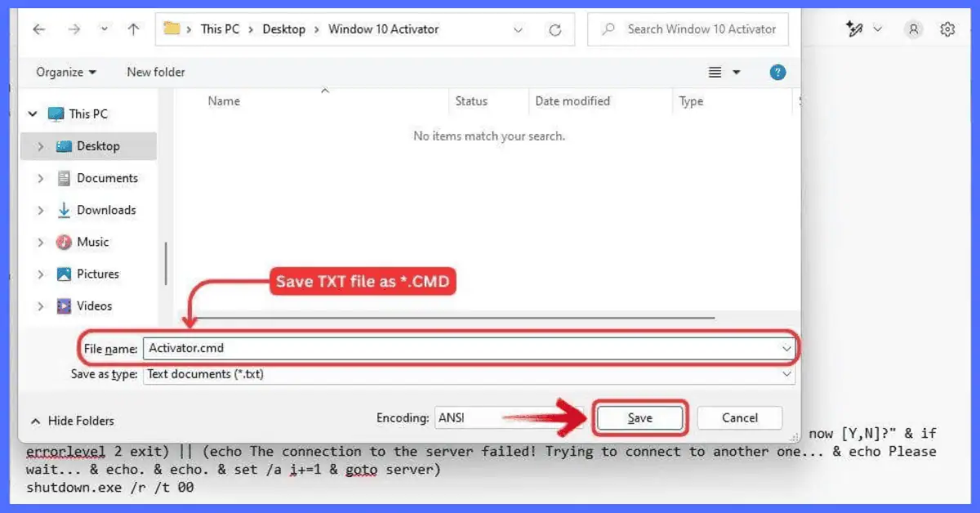The height and width of the screenshot is (513, 980).
Task: Select 'Window 10 Activator' in address path
Action: (383, 29)
